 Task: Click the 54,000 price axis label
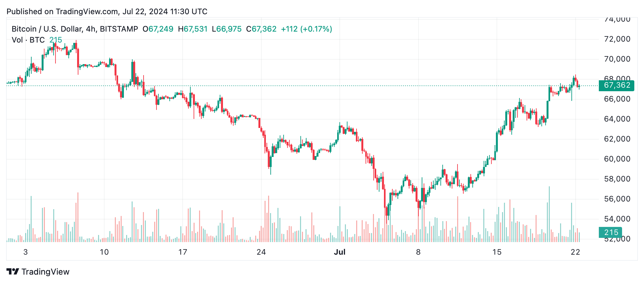[617, 219]
